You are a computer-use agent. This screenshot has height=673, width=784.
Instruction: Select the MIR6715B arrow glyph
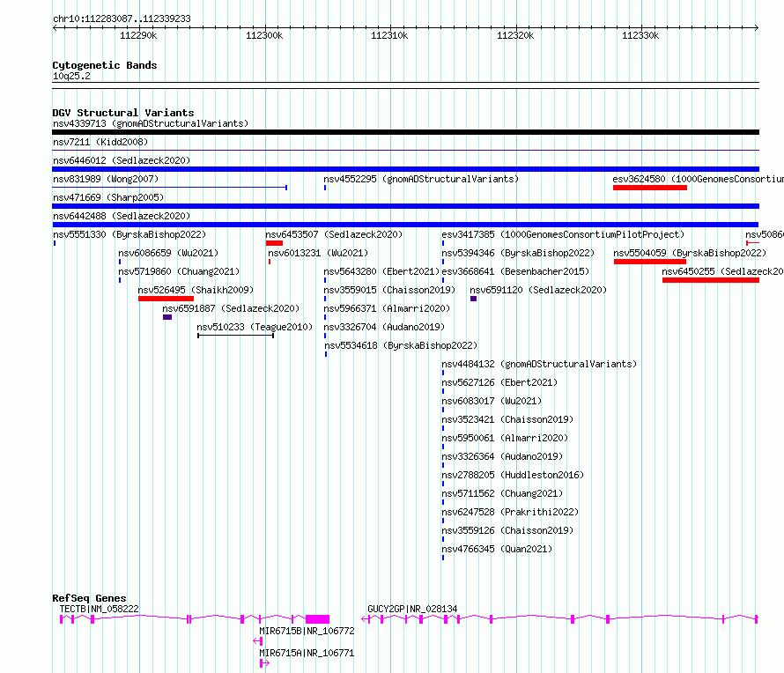click(x=258, y=641)
